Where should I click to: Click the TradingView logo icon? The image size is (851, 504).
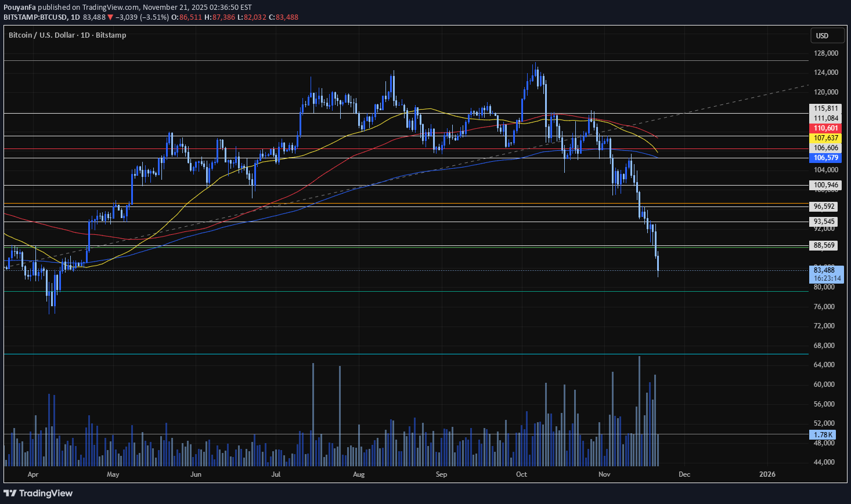click(x=10, y=494)
